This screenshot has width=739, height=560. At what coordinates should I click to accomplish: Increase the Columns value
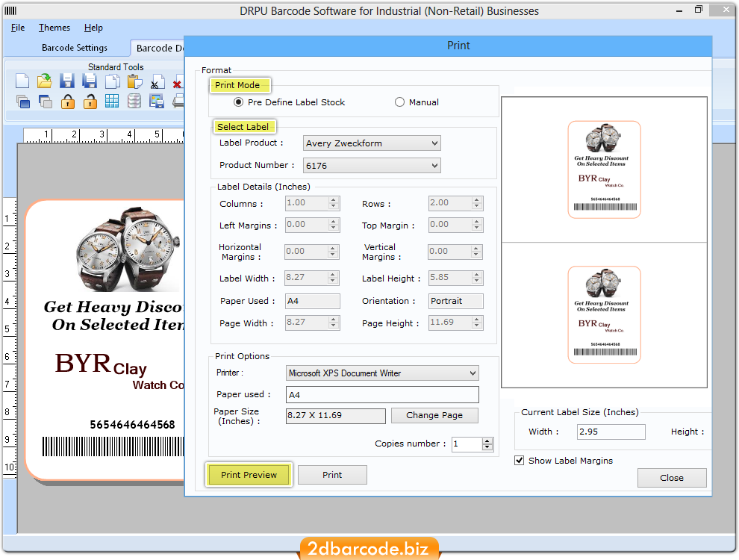click(333, 200)
